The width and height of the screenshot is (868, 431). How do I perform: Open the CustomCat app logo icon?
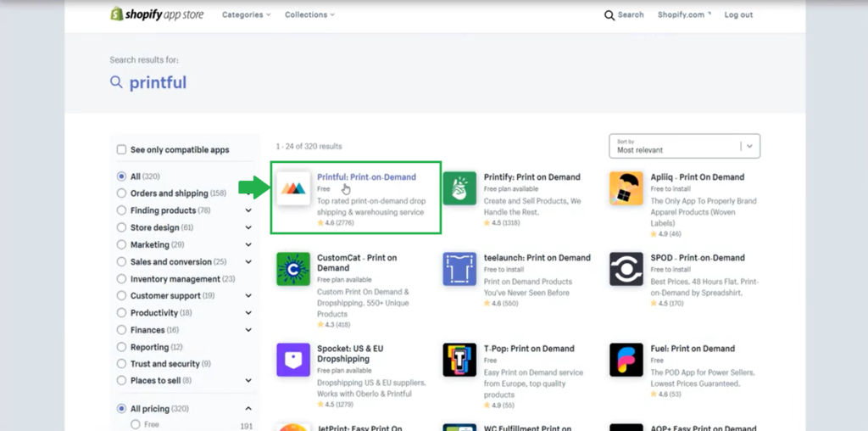293,269
